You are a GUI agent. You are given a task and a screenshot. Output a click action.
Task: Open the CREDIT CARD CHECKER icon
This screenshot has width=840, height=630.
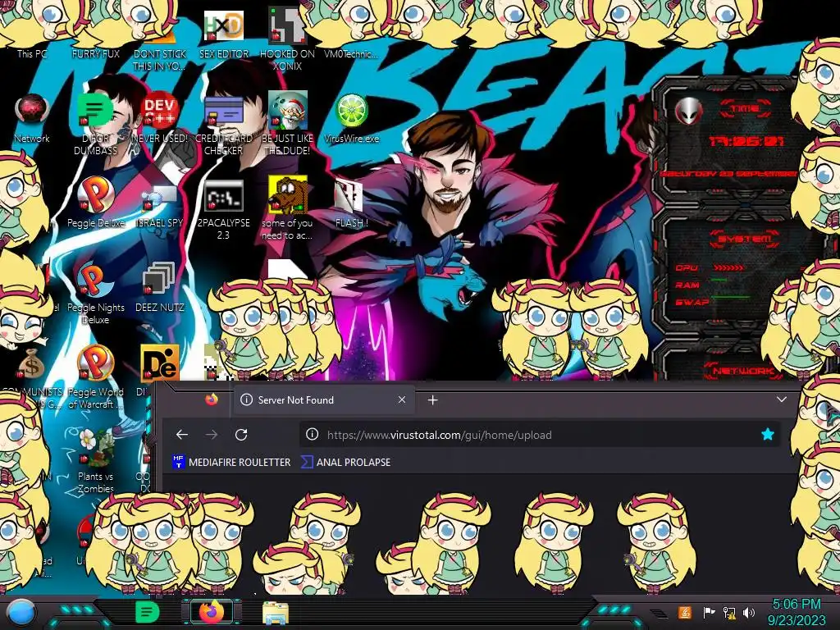(x=223, y=111)
